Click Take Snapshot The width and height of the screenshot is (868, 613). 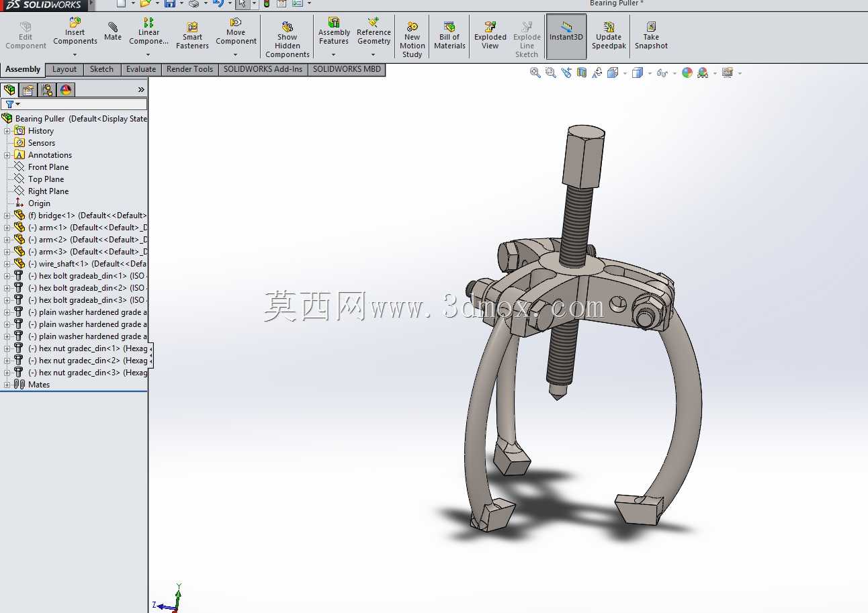tap(651, 36)
